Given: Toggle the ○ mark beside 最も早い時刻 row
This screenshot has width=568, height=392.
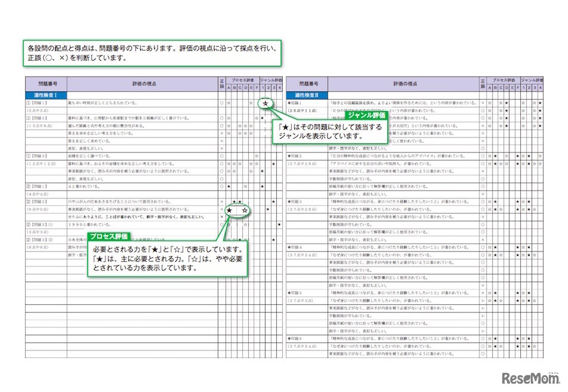Looking at the screenshot, I should tap(221, 102).
